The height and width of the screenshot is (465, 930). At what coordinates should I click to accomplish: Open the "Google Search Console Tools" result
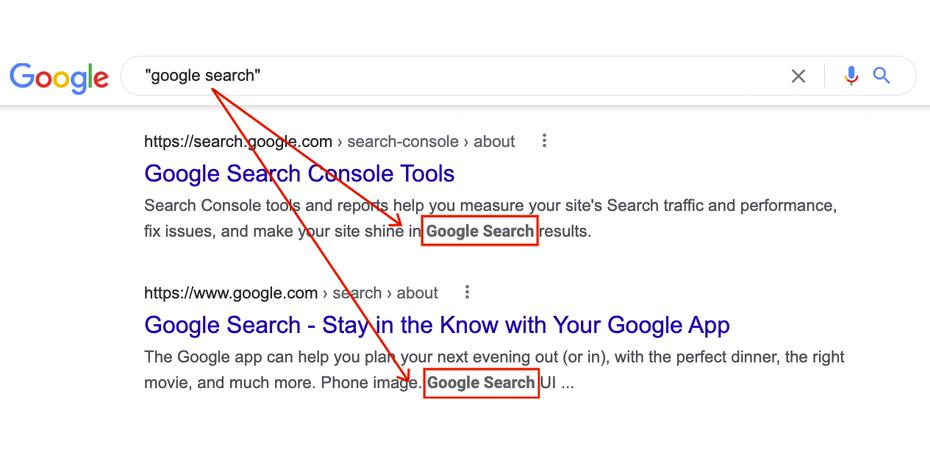tap(299, 173)
